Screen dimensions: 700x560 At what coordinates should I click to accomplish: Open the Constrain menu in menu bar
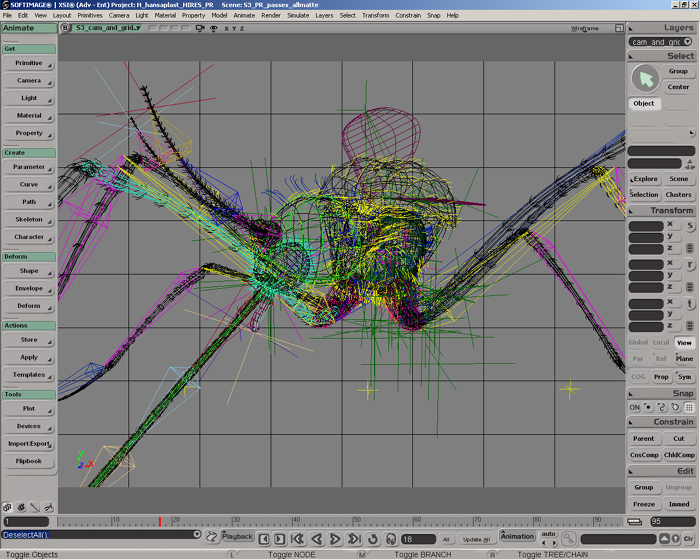coord(407,15)
